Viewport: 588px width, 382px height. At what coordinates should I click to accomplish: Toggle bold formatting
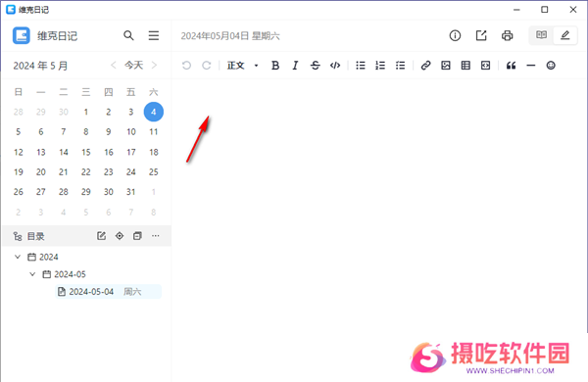coord(275,66)
